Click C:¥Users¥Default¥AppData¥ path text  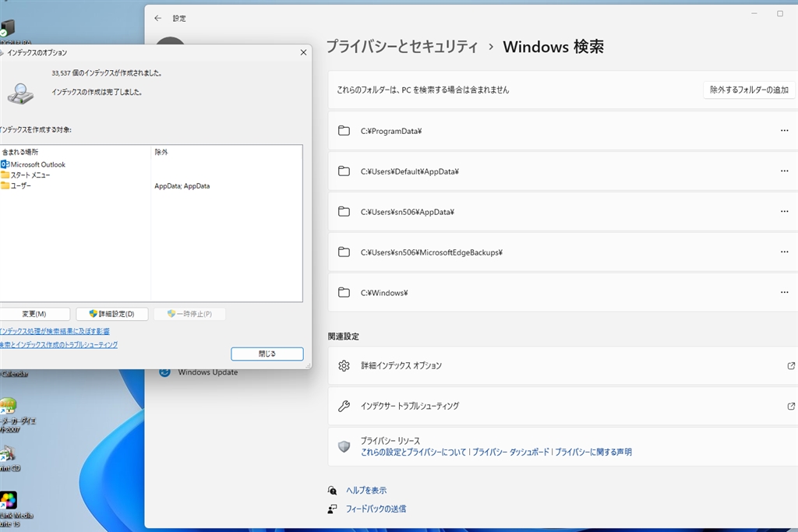[410, 171]
